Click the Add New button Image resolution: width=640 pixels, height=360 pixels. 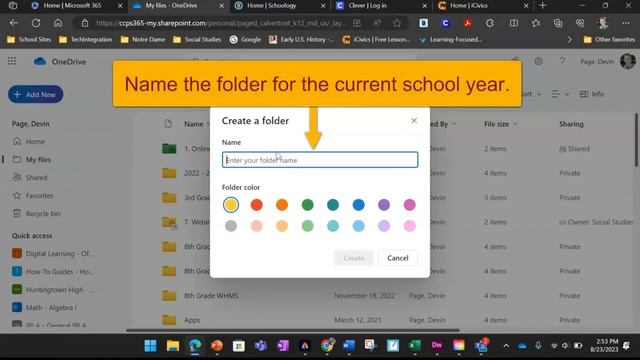(x=36, y=94)
